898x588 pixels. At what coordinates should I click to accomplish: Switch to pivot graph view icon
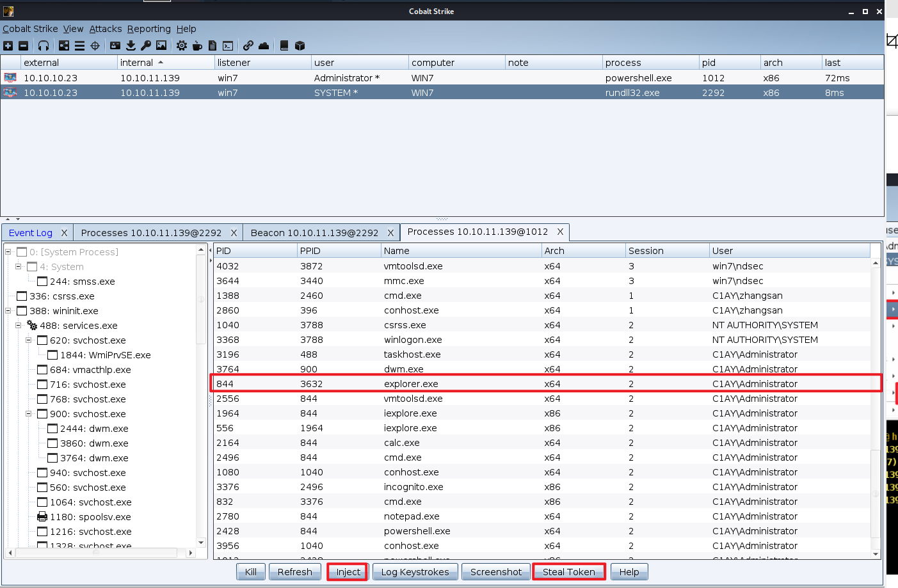(64, 45)
